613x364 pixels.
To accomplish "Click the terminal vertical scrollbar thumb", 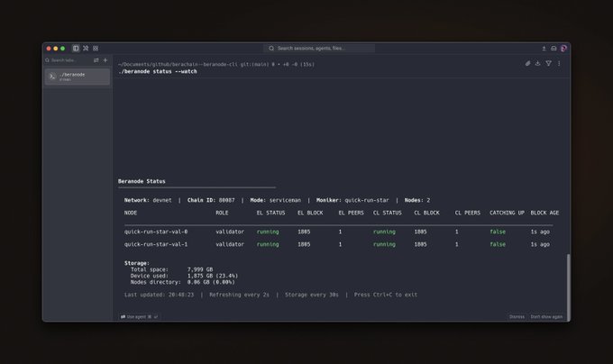I will (x=569, y=287).
